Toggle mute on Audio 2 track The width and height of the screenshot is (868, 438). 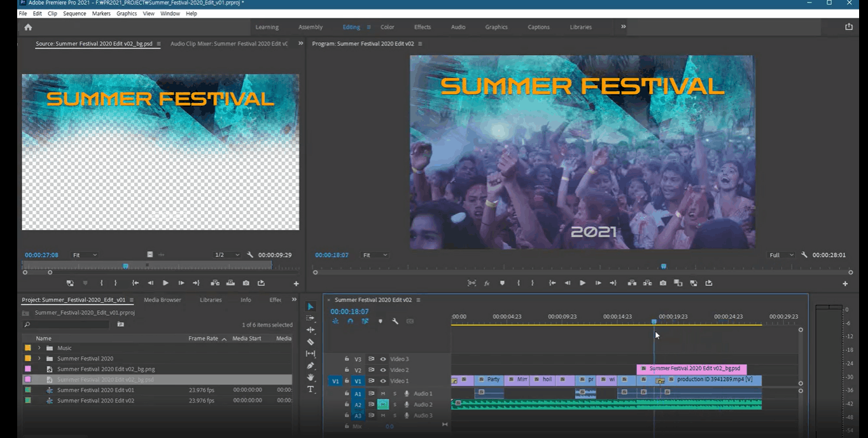point(382,404)
